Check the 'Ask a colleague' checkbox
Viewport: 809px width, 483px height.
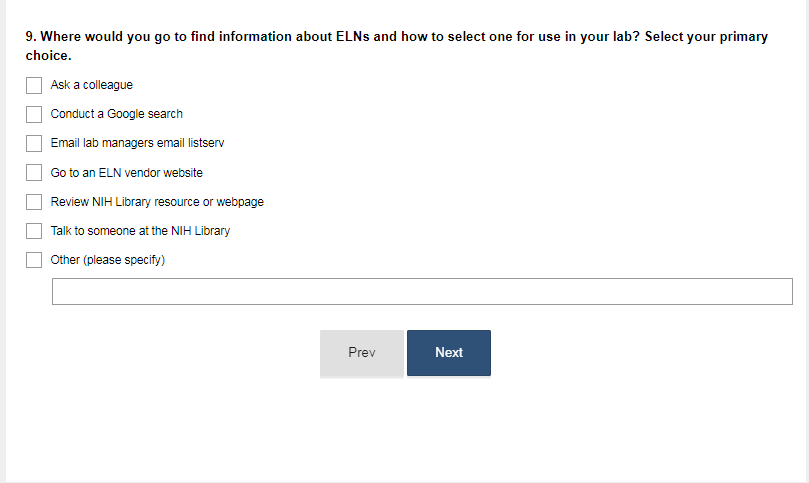point(34,85)
